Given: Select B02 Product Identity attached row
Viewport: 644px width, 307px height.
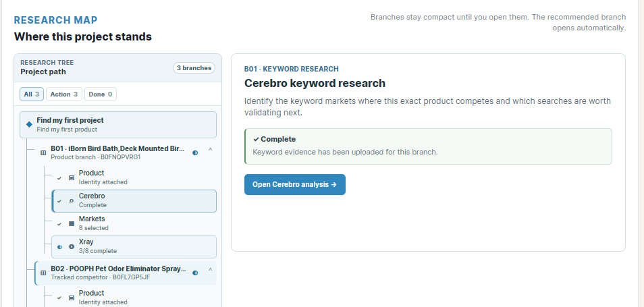Looking at the screenshot, I should pyautogui.click(x=134, y=298).
